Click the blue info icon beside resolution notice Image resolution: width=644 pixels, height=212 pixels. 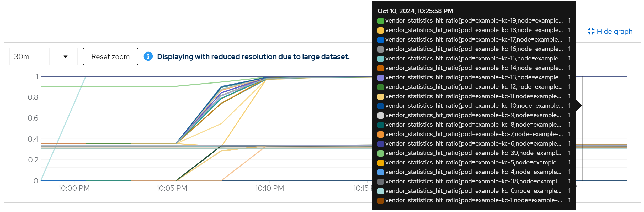click(148, 56)
